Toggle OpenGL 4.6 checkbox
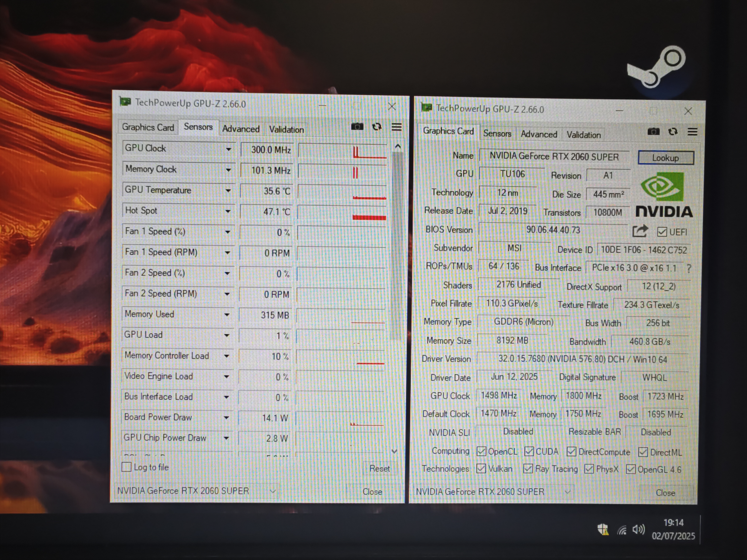 tap(630, 469)
